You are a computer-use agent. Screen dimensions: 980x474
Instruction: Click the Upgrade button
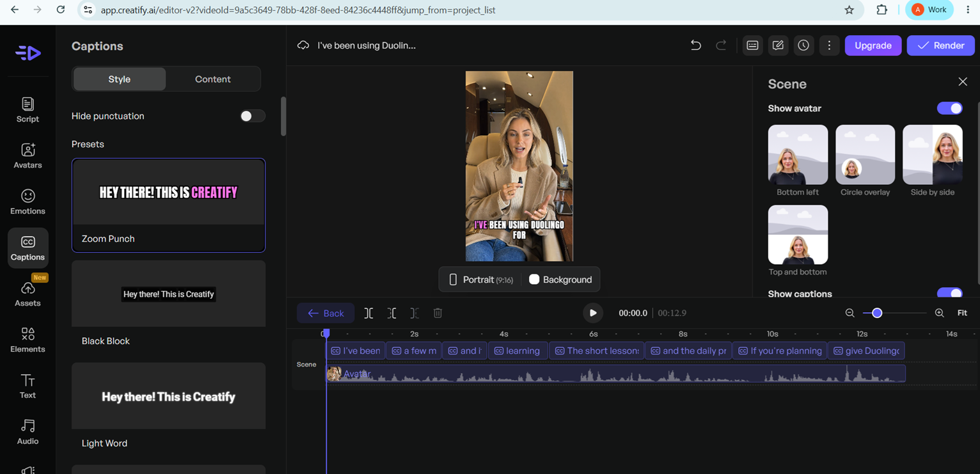[x=873, y=45]
